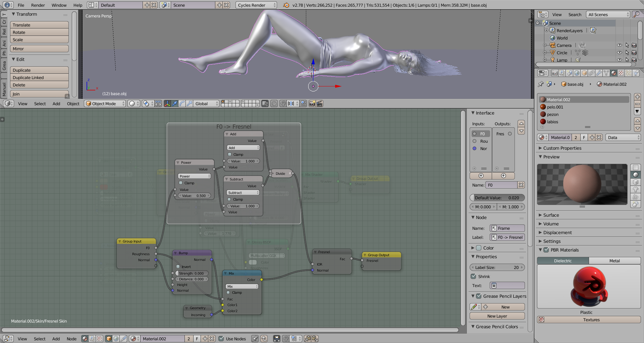Toggle Use Nodes checkbox
This screenshot has width=644, height=343.
221,339
